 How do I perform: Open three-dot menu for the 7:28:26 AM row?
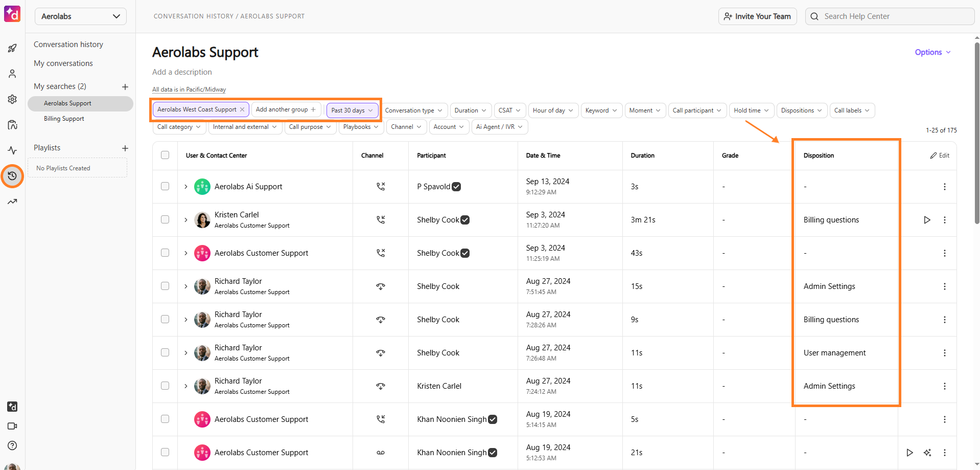click(945, 320)
